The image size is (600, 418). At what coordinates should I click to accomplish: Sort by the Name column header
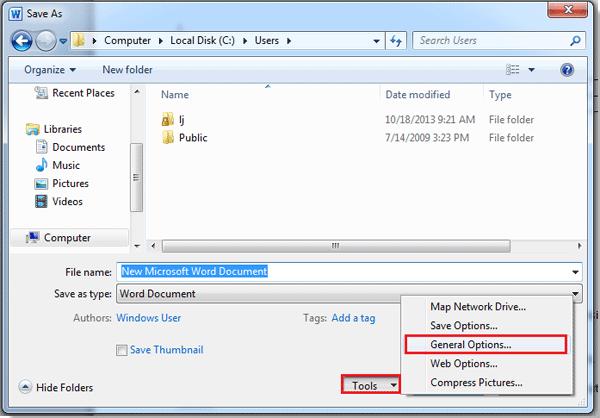175,95
